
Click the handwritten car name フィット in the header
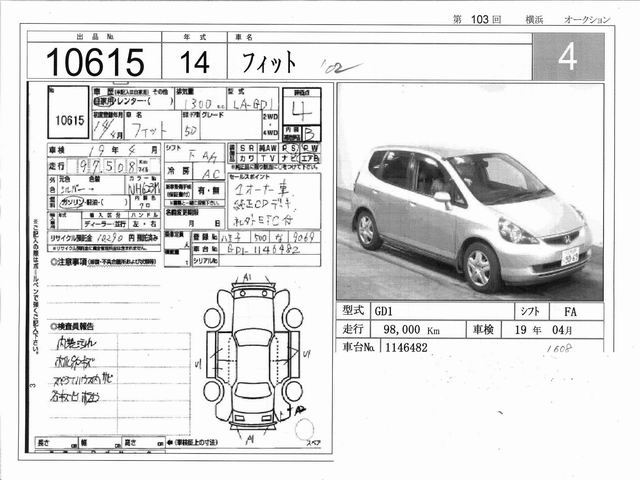(x=269, y=62)
